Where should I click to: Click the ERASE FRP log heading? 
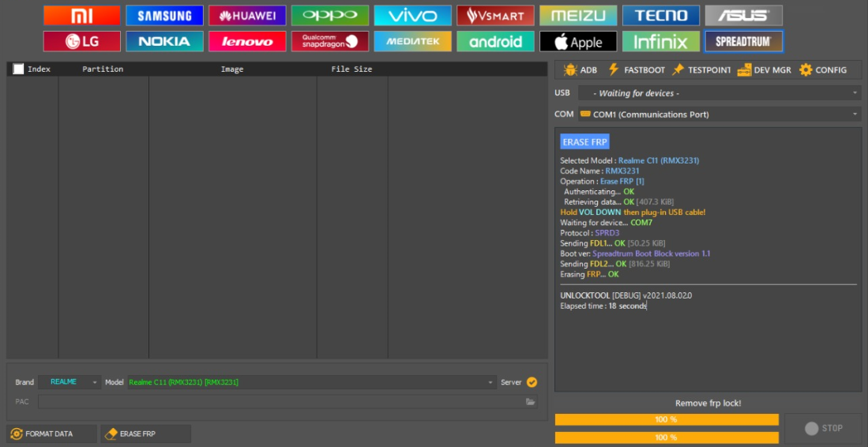click(x=584, y=142)
